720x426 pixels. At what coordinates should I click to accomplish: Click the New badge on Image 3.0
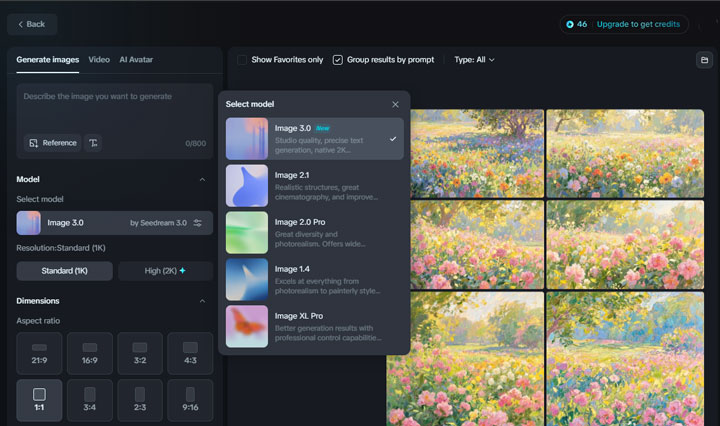point(323,129)
